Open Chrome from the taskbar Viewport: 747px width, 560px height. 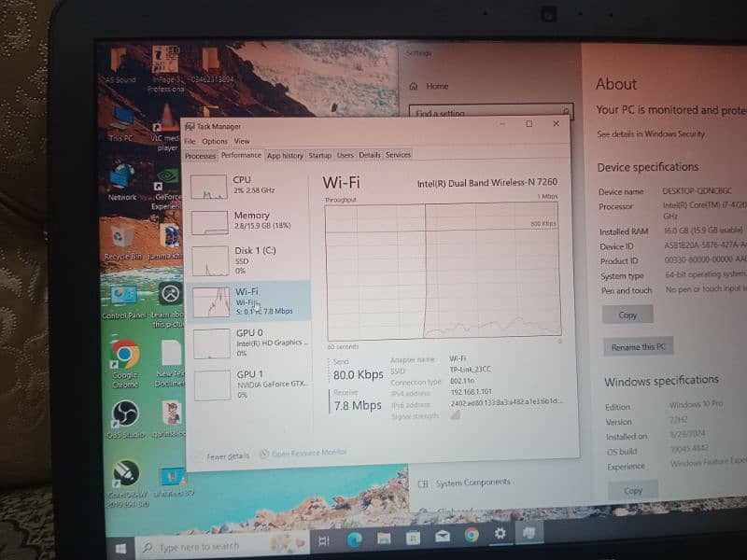(472, 535)
